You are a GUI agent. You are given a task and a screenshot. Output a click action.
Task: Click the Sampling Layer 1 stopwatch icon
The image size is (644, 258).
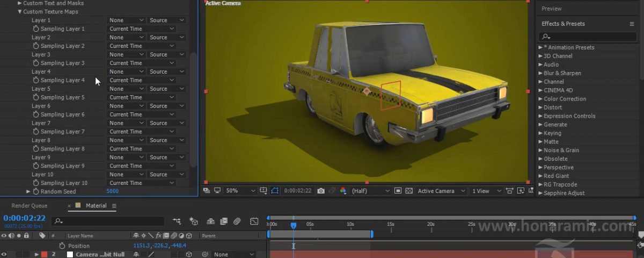click(36, 28)
